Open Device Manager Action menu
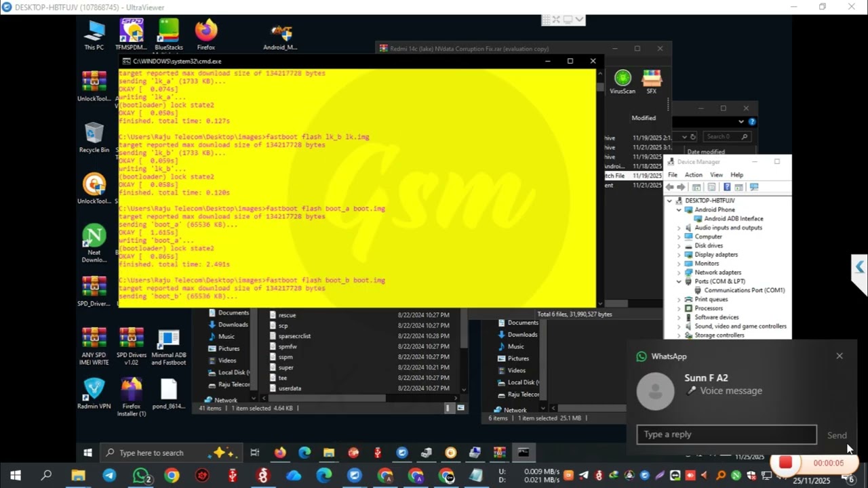868x488 pixels. click(x=693, y=175)
